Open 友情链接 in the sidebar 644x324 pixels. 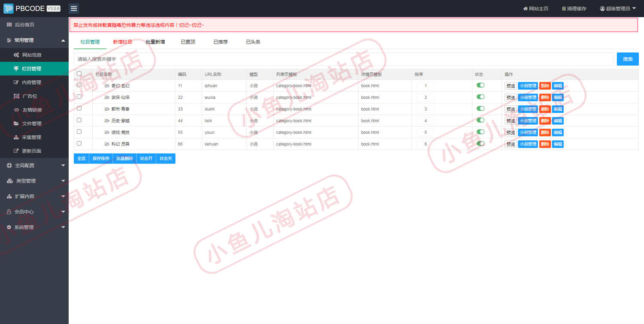tap(34, 110)
